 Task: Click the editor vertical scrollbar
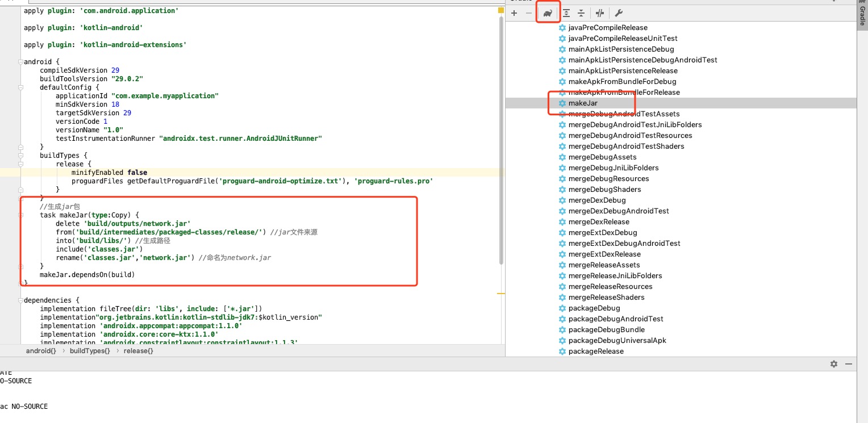(x=501, y=141)
